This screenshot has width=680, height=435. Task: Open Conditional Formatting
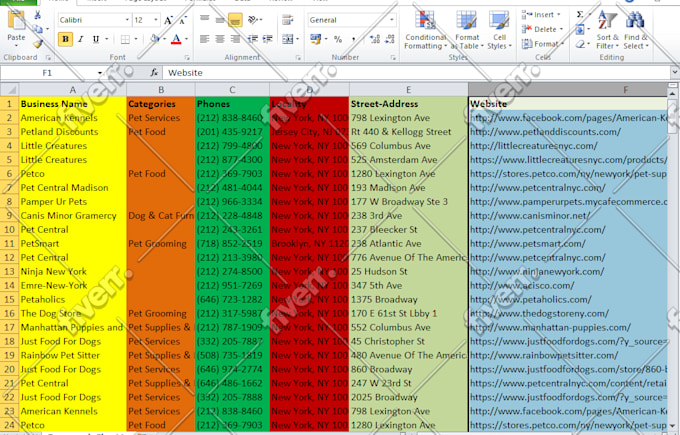click(x=425, y=29)
